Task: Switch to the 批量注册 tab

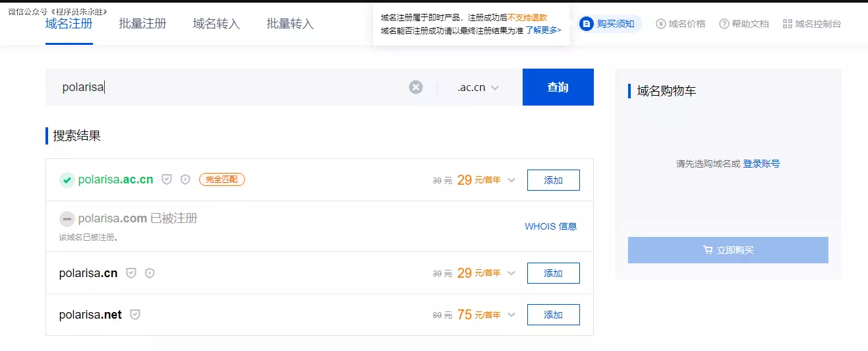Action: point(142,24)
